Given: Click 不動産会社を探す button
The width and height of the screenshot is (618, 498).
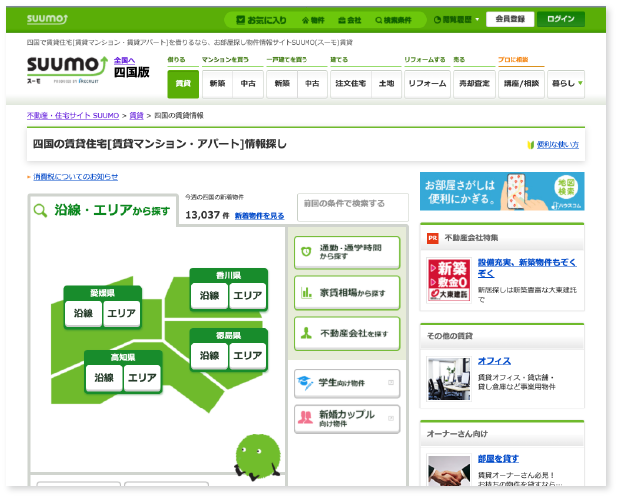Looking at the screenshot, I should (347, 334).
